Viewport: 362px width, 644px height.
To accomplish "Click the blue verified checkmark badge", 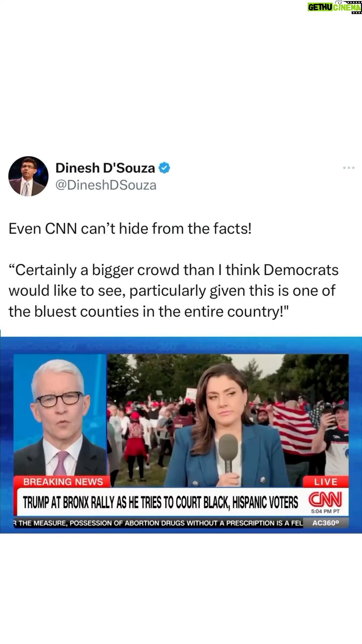I will point(164,168).
